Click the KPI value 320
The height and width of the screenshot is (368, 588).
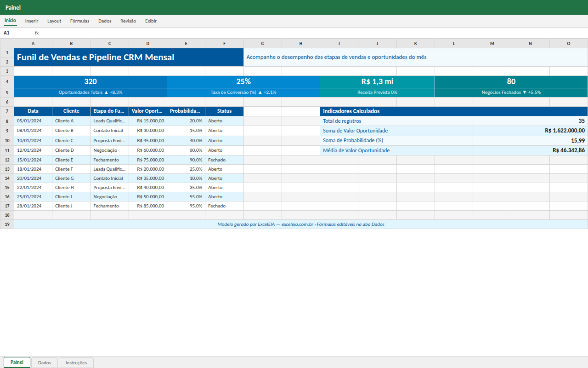pyautogui.click(x=90, y=81)
